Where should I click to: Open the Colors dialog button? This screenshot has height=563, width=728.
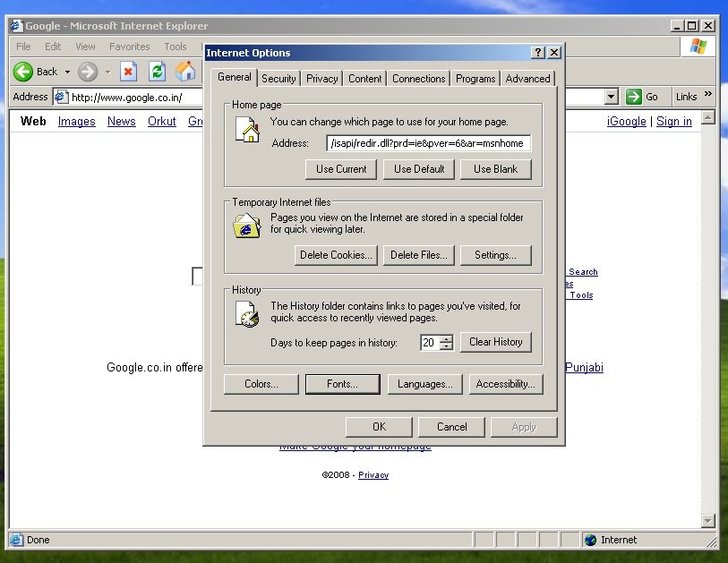tap(261, 384)
